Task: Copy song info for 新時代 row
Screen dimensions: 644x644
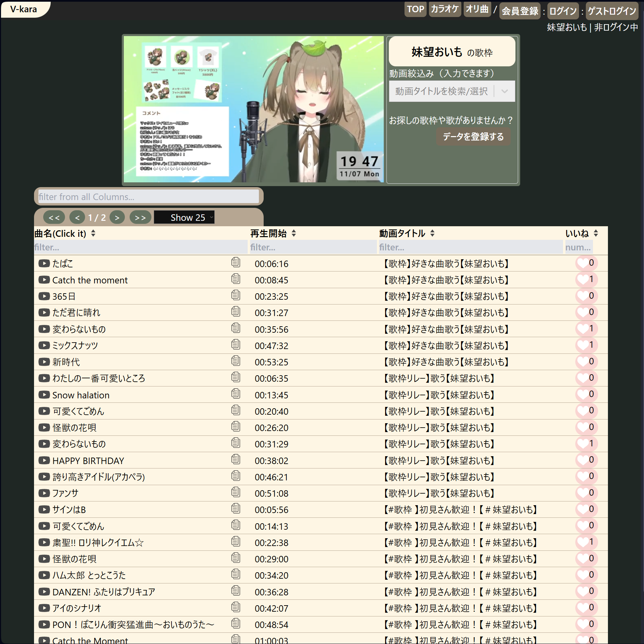Action: [236, 361]
